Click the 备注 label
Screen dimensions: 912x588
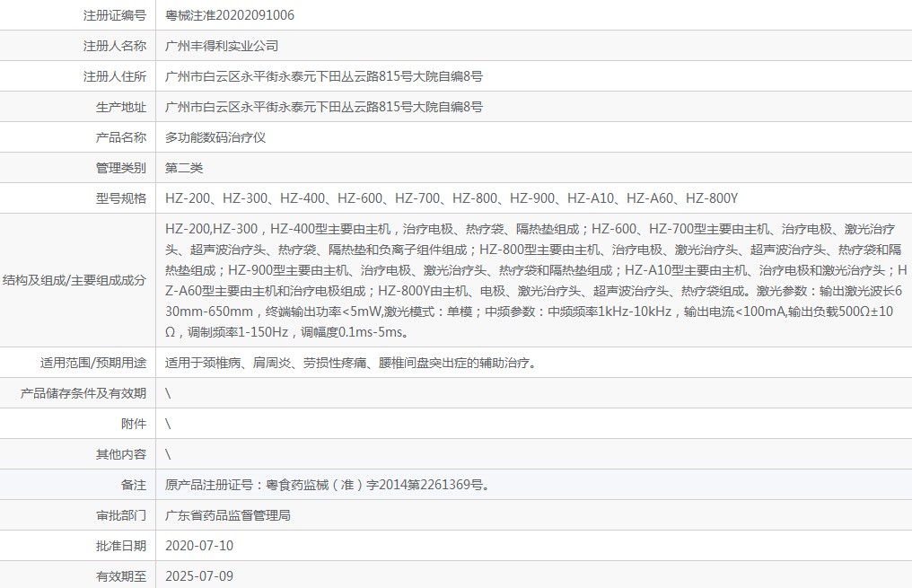134,485
